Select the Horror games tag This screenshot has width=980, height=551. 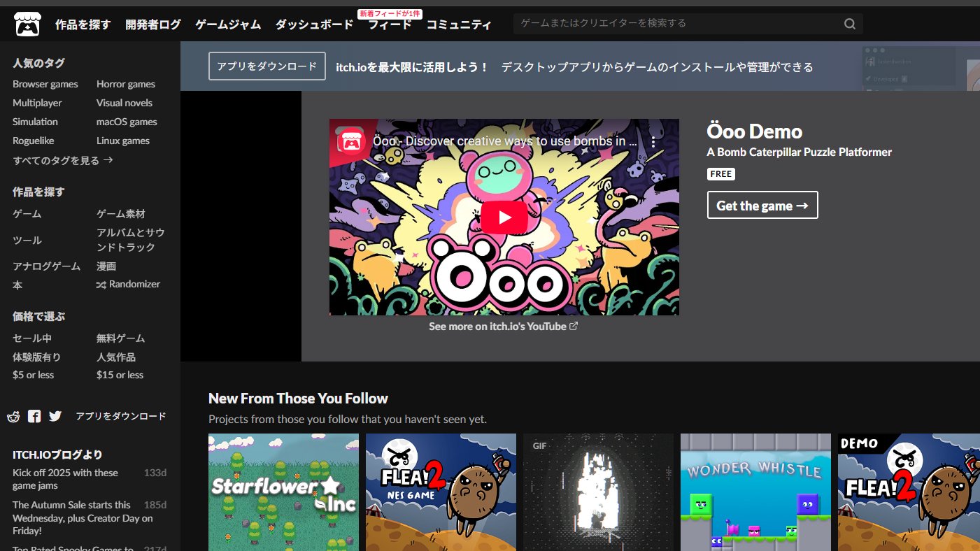tap(126, 84)
